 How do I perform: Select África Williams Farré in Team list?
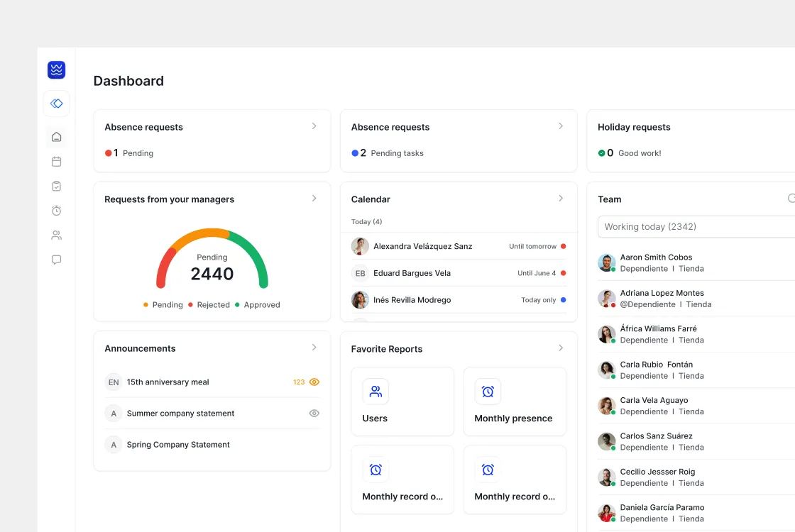click(696, 334)
